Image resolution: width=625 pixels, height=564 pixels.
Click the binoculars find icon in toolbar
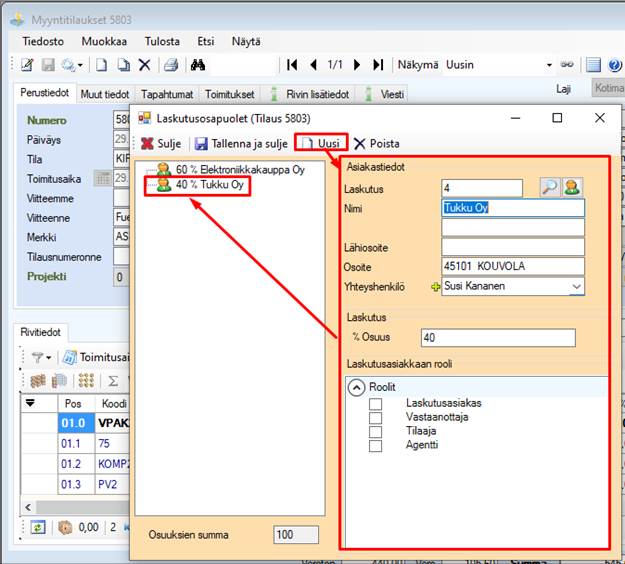[198, 65]
